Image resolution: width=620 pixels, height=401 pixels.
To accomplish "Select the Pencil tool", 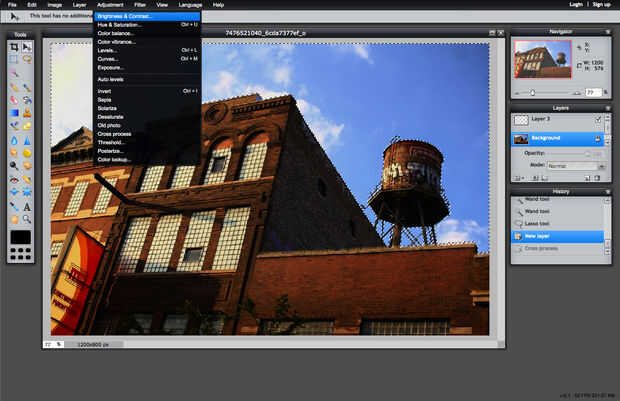I will (14, 87).
